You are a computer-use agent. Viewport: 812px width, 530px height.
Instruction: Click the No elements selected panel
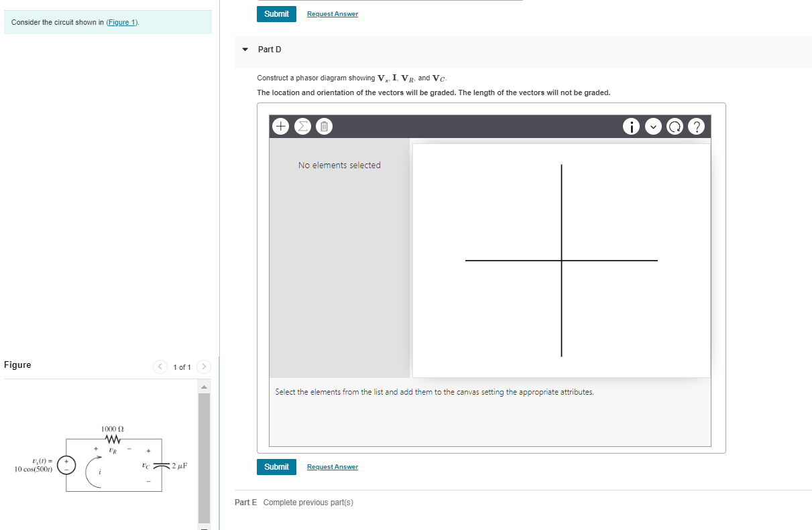339,165
